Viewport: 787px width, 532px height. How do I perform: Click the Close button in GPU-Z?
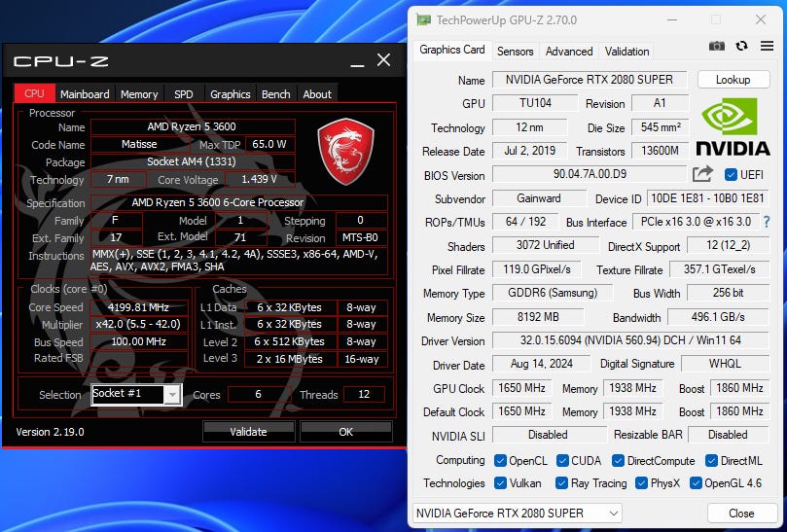pyautogui.click(x=741, y=513)
